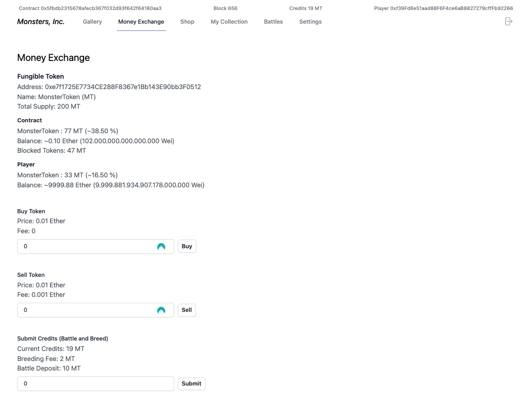Open My Collection tab
Viewport: 532px width, 401px height.
tap(229, 22)
